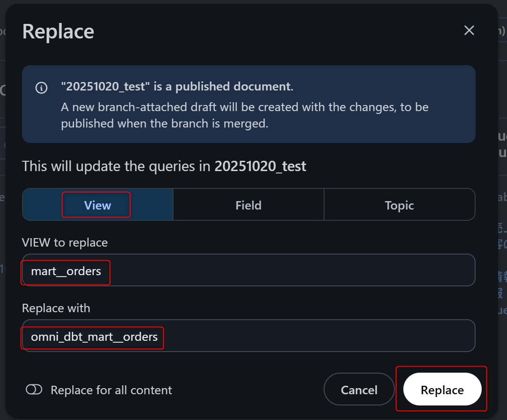The width and height of the screenshot is (507, 420).
Task: Select the View tab
Action: click(98, 205)
